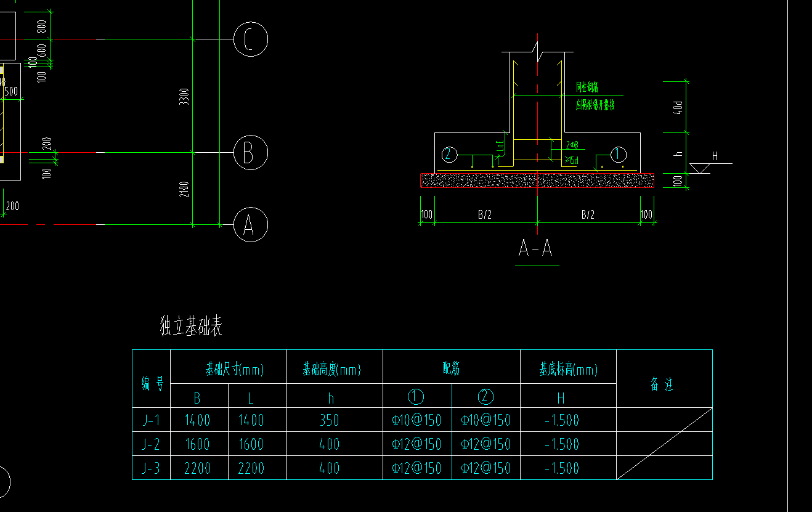Click the 基底标高(mm) header cell
This screenshot has width=812, height=512.
(x=569, y=370)
